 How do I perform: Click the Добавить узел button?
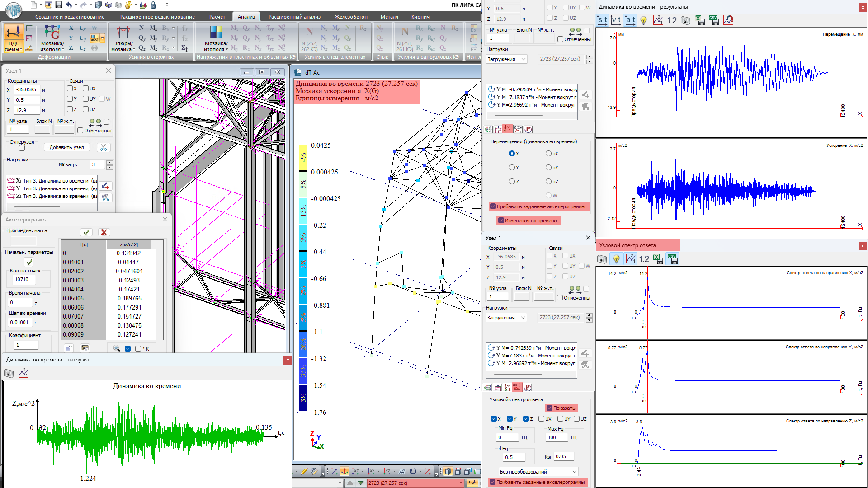(x=67, y=147)
